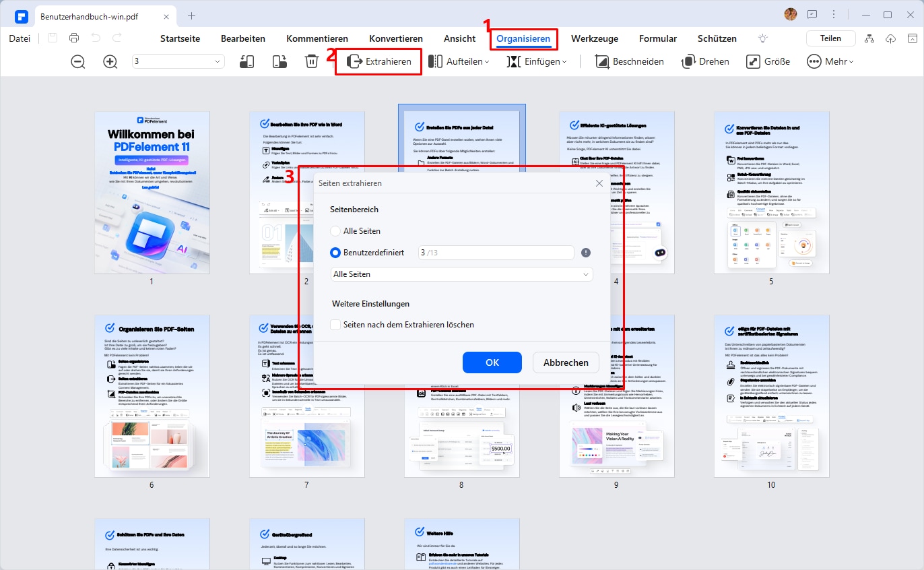Delete page using the trash icon
Screen dimensions: 924x570
tap(311, 61)
